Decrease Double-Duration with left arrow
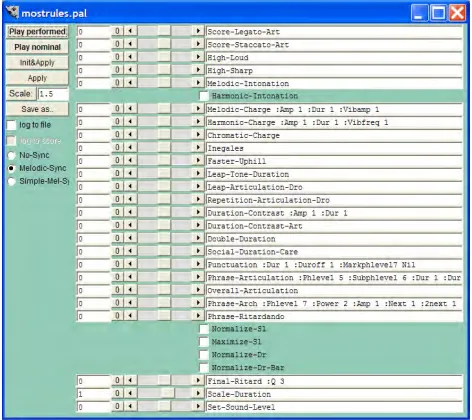472x420 pixels. click(x=130, y=238)
